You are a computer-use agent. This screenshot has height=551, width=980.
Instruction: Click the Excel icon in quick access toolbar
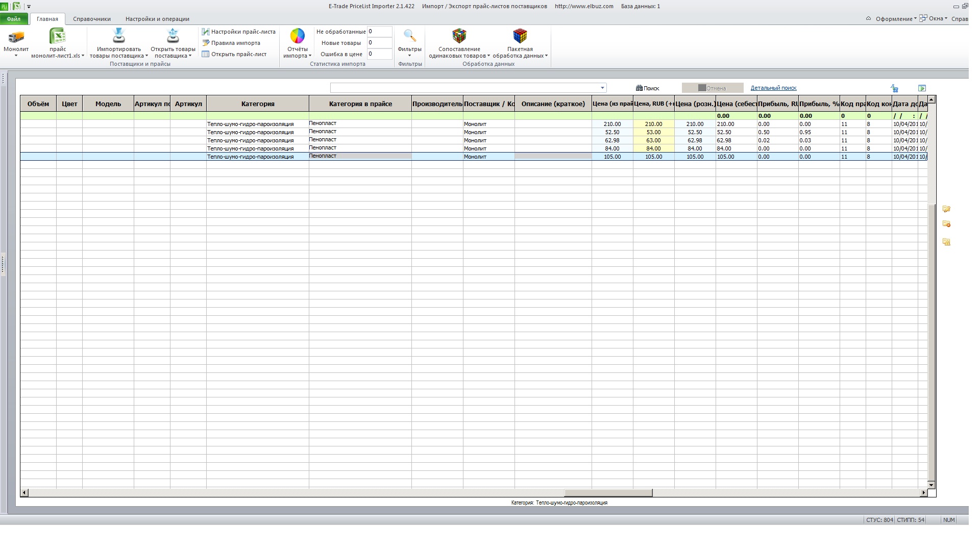point(16,6)
